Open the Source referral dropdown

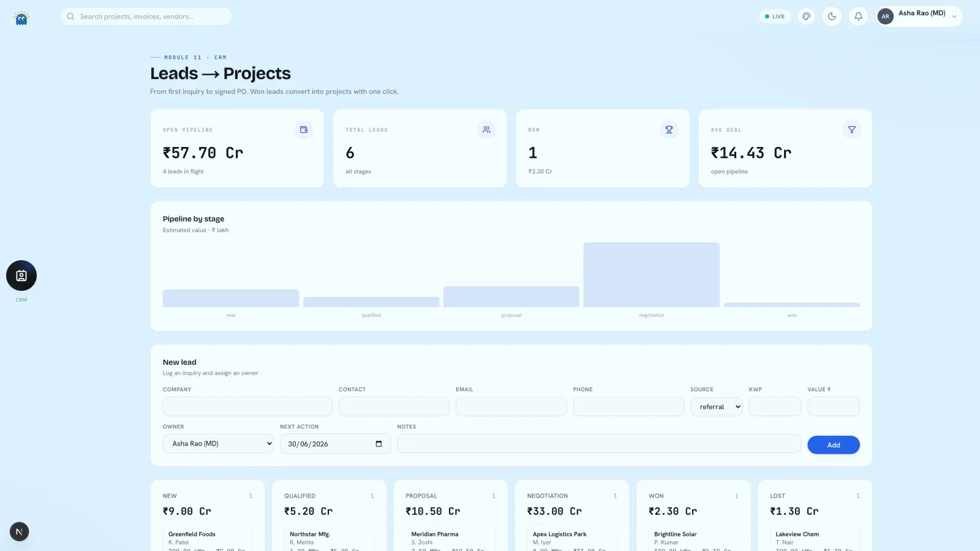717,407
